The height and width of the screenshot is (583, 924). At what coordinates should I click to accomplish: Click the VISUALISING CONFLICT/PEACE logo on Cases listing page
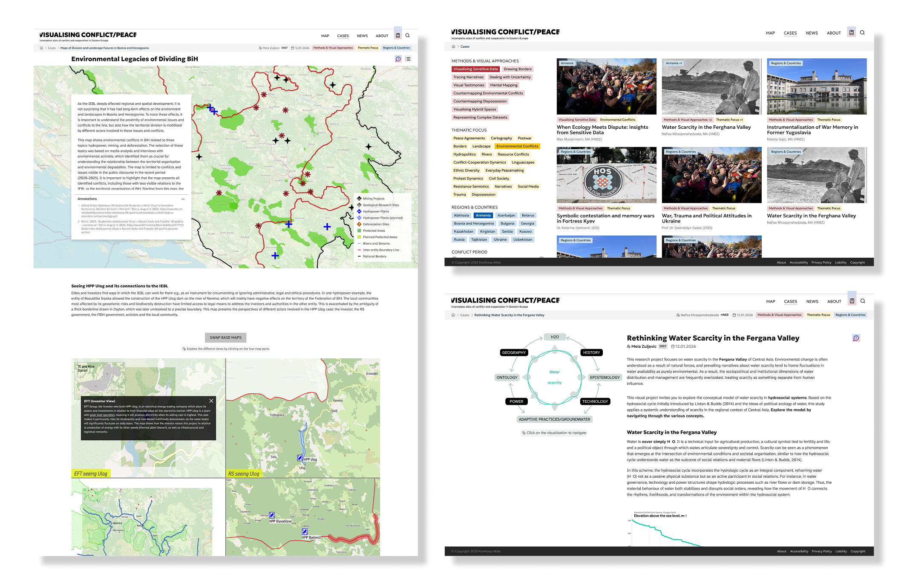click(505, 32)
